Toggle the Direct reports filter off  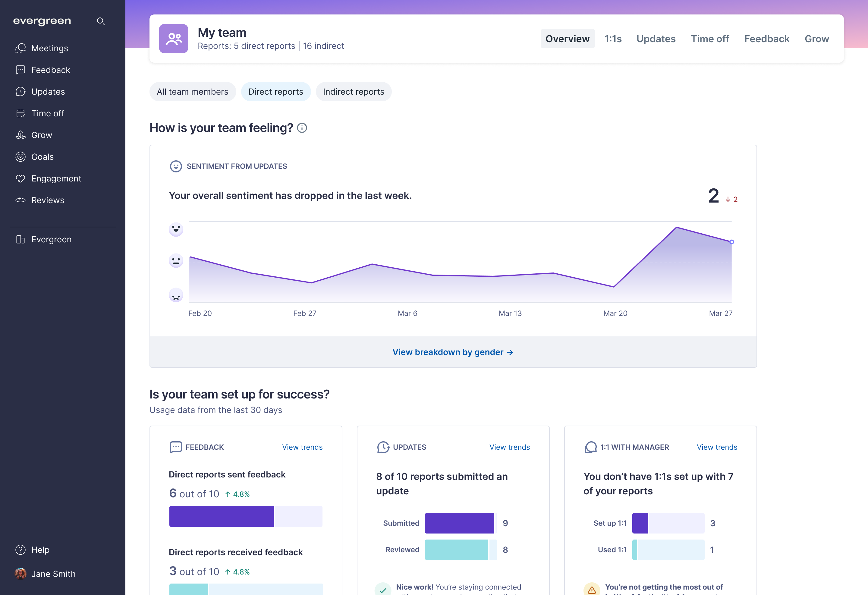[x=276, y=92]
